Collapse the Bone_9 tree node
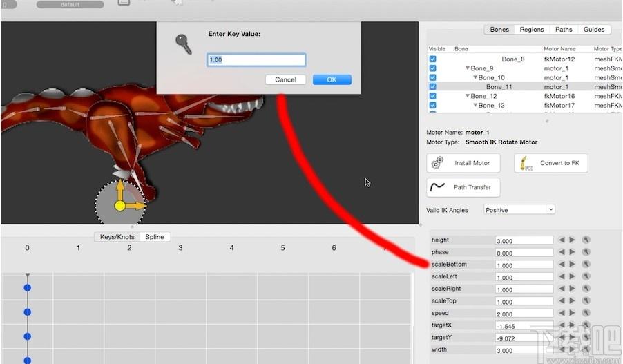Image resolution: width=623 pixels, height=364 pixels. (468, 68)
